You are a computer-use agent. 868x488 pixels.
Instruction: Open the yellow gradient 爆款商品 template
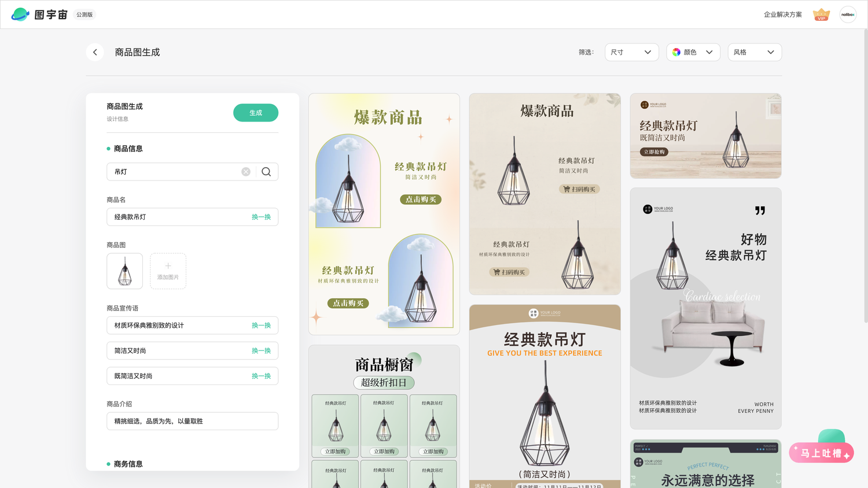point(384,214)
